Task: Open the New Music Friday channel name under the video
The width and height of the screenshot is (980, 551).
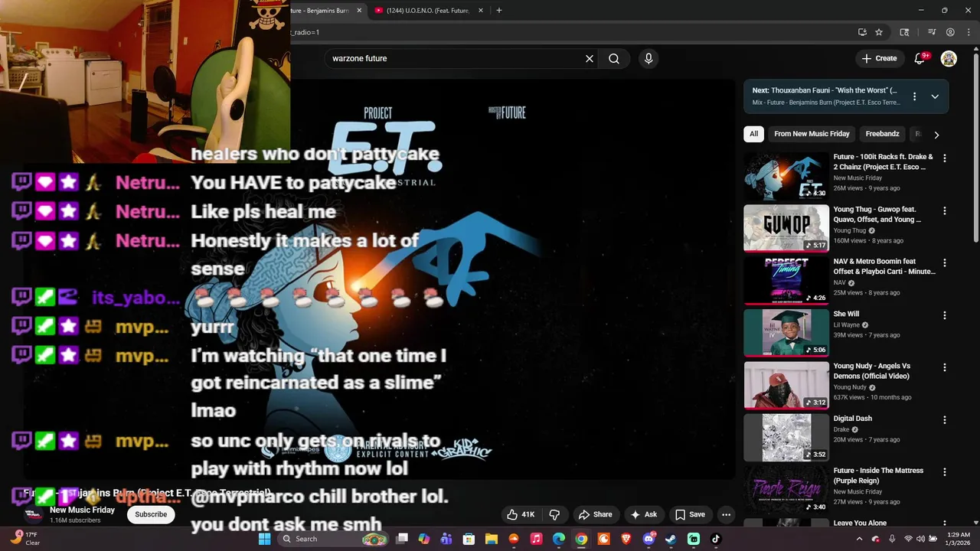Action: pos(82,510)
